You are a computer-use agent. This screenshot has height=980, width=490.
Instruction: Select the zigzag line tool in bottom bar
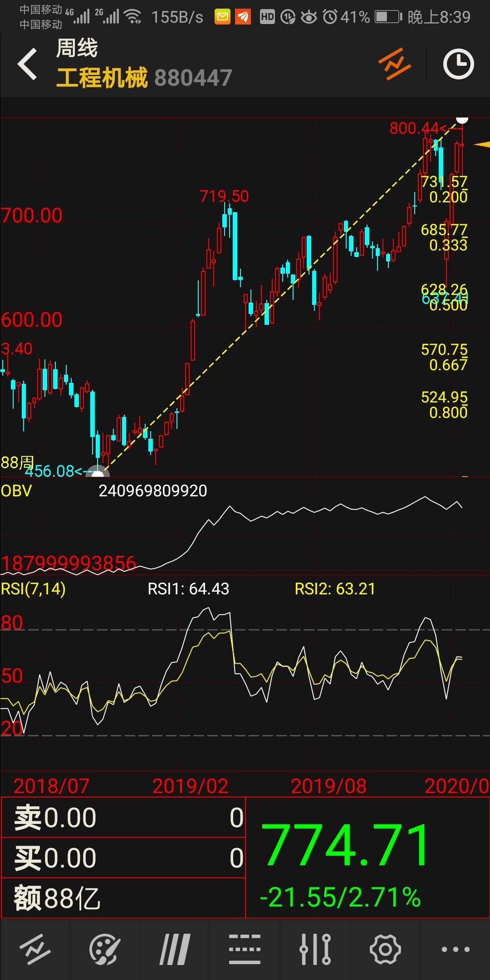35,949
